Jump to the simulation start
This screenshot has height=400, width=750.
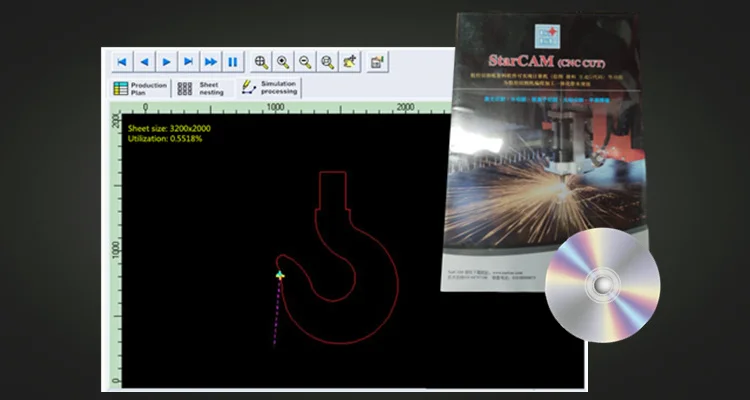click(122, 62)
